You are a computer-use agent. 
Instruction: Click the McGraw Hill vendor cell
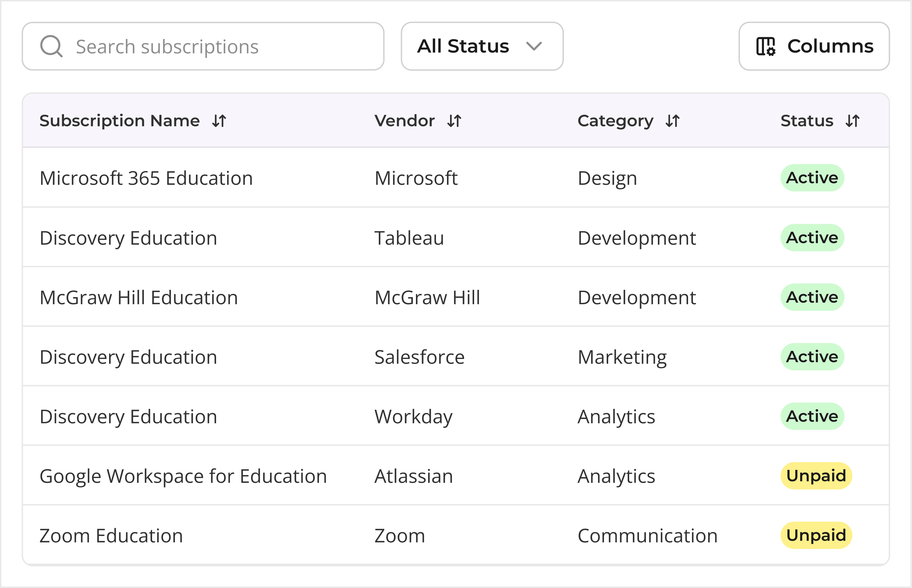[427, 298]
